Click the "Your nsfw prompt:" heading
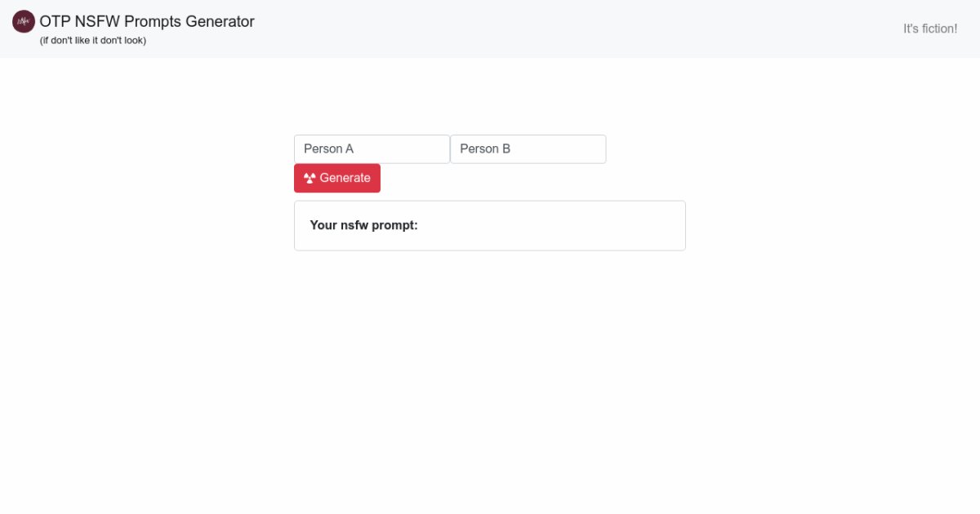 point(362,224)
